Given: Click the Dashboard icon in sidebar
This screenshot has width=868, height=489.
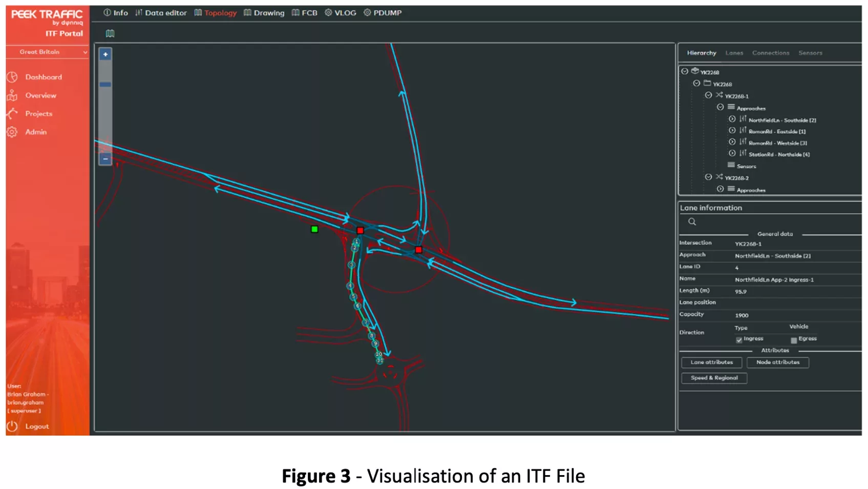Looking at the screenshot, I should 12,77.
